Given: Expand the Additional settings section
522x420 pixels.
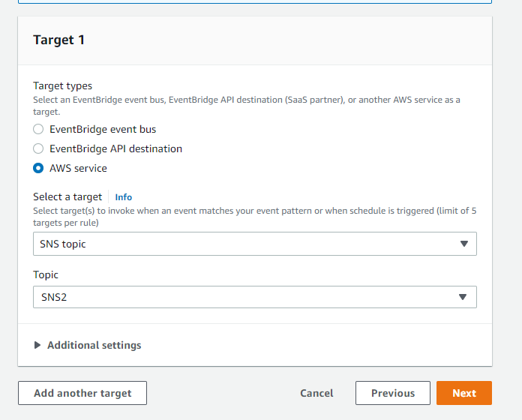Looking at the screenshot, I should click(88, 345).
